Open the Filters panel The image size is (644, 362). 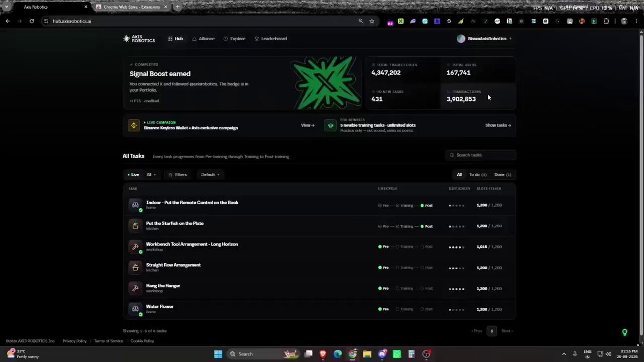tap(178, 174)
